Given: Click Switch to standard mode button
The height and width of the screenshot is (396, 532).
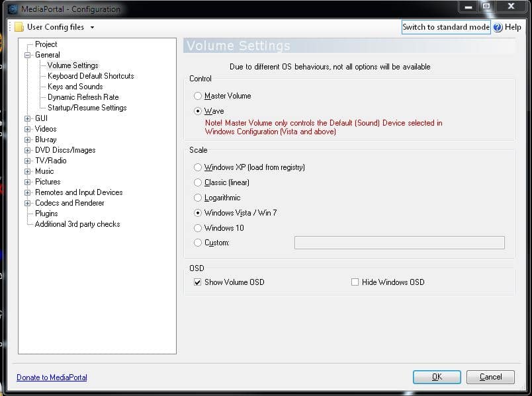Looking at the screenshot, I should [446, 27].
